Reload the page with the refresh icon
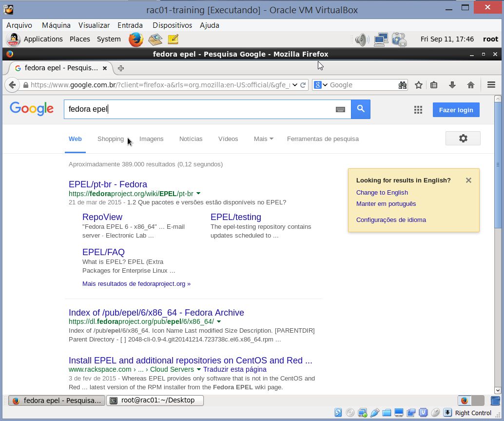 [303, 85]
